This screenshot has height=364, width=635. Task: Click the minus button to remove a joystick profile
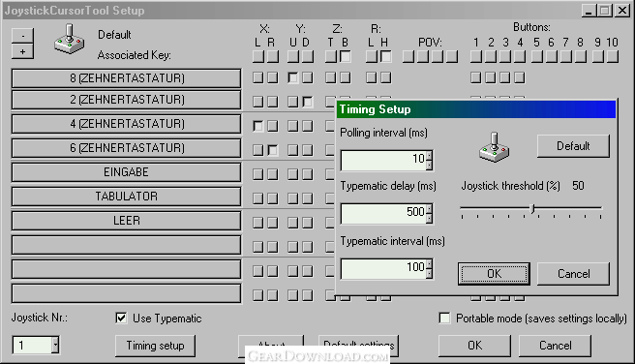(x=22, y=36)
